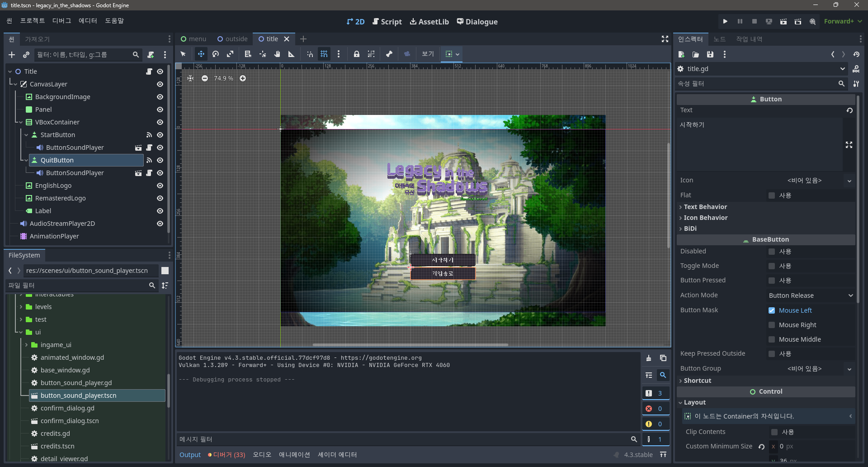Click the scene filter input field
The width and height of the screenshot is (868, 467).
pyautogui.click(x=88, y=55)
